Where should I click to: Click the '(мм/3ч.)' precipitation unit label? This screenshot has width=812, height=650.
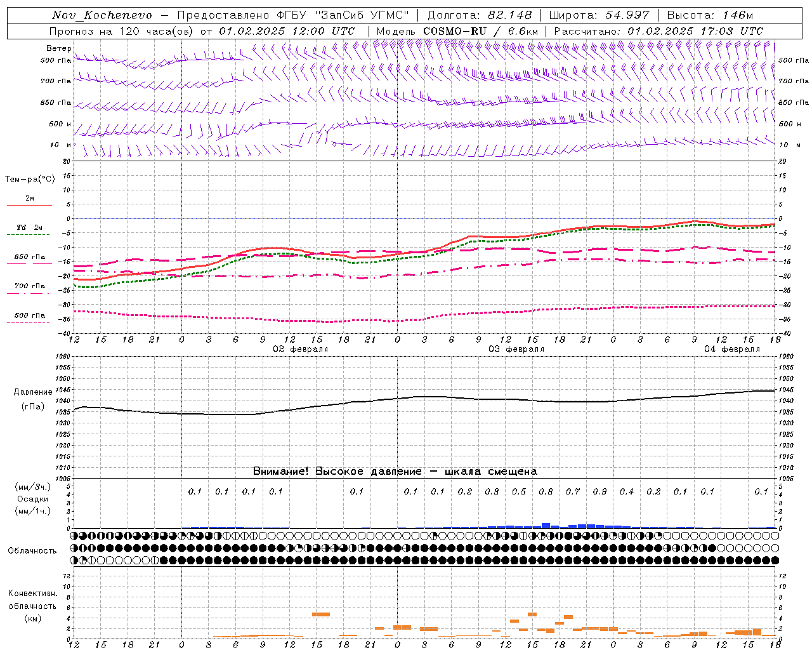coord(32,487)
